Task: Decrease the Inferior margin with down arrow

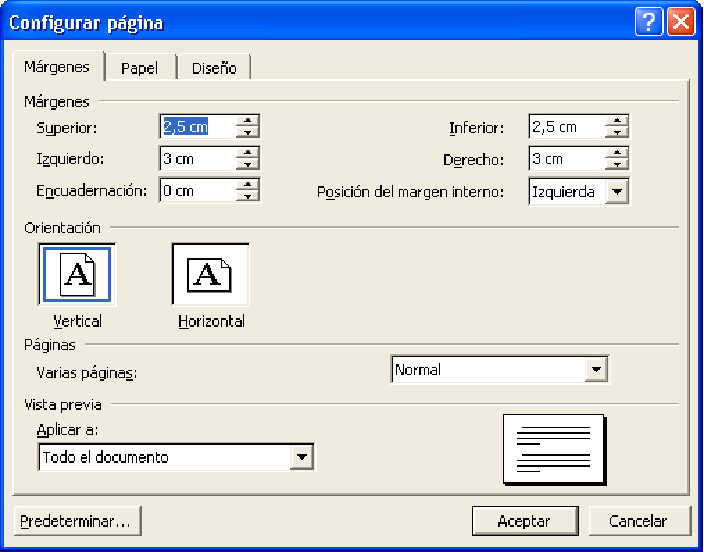Action: click(x=617, y=132)
